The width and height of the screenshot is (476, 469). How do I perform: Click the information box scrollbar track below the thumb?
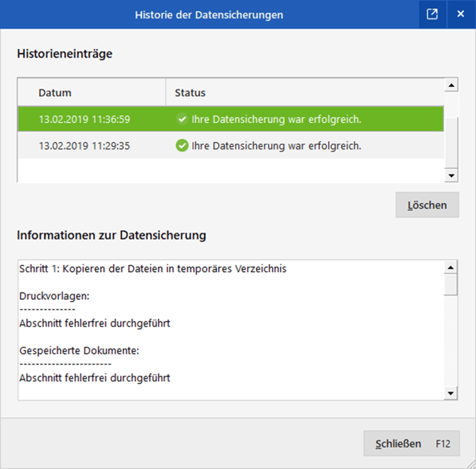pyautogui.click(x=450, y=341)
